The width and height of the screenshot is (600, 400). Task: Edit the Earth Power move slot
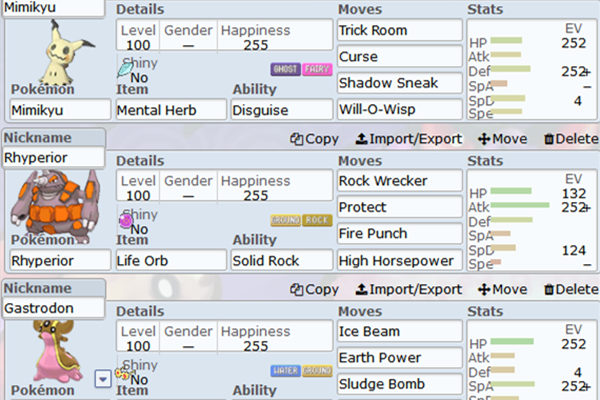(400, 358)
